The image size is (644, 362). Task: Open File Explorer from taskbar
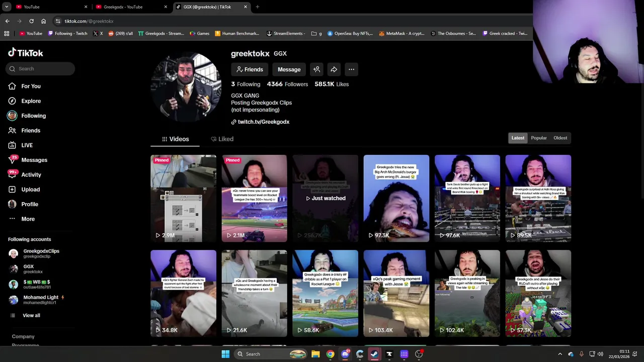[x=315, y=354]
